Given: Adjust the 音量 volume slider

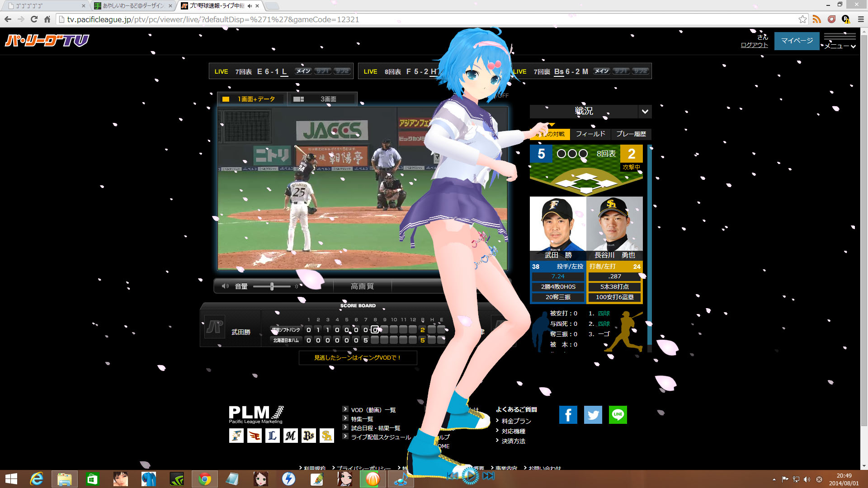Looking at the screenshot, I should coord(272,286).
